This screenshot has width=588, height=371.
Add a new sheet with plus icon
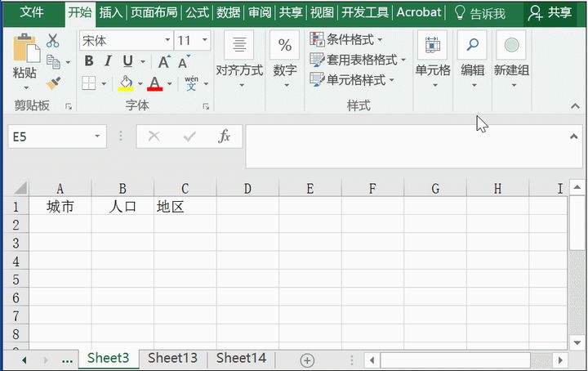pyautogui.click(x=307, y=360)
